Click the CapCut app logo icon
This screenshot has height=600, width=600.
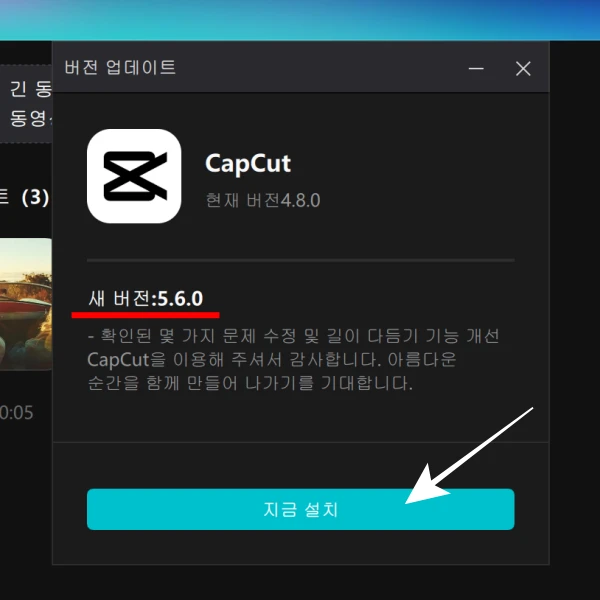tap(134, 176)
